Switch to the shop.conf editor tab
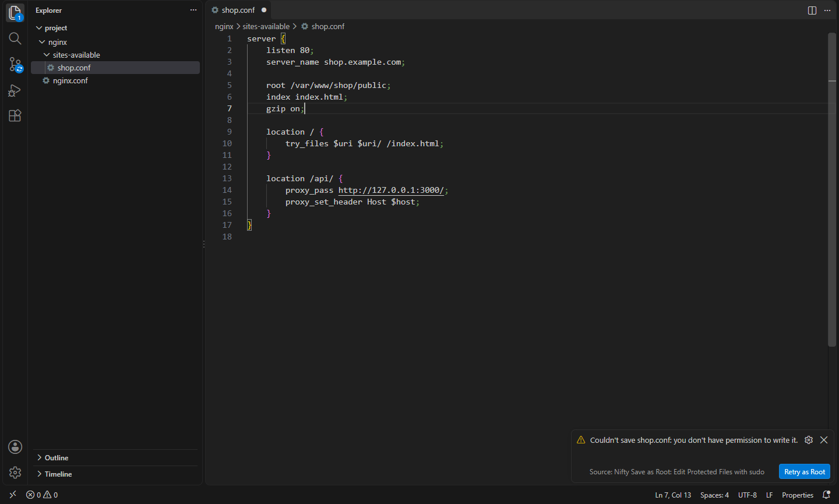The image size is (839, 504). 239,10
